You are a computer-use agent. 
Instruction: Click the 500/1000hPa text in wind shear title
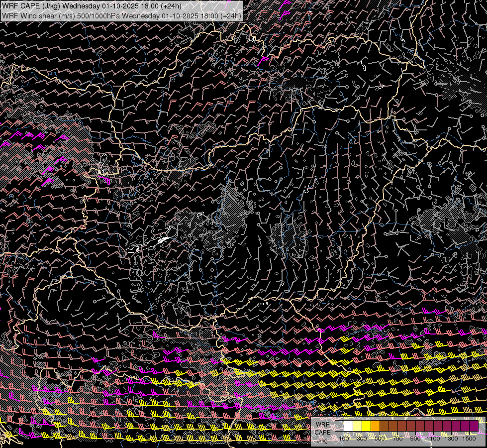pos(98,15)
